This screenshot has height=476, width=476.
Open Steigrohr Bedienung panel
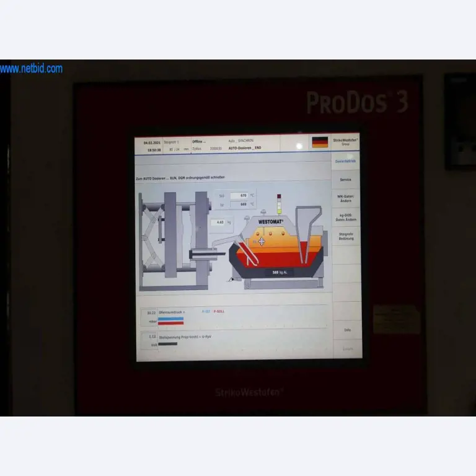coord(346,236)
